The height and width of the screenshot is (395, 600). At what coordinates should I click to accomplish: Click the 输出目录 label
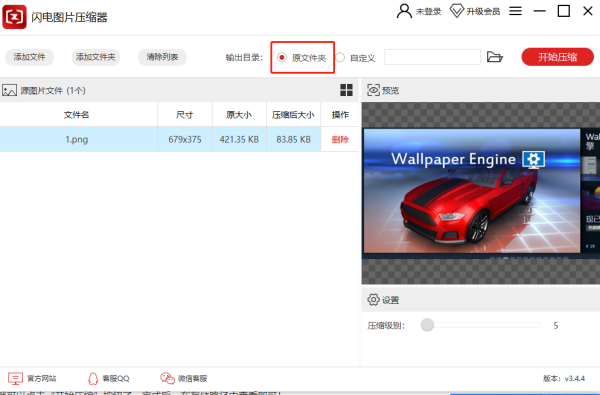tap(245, 57)
